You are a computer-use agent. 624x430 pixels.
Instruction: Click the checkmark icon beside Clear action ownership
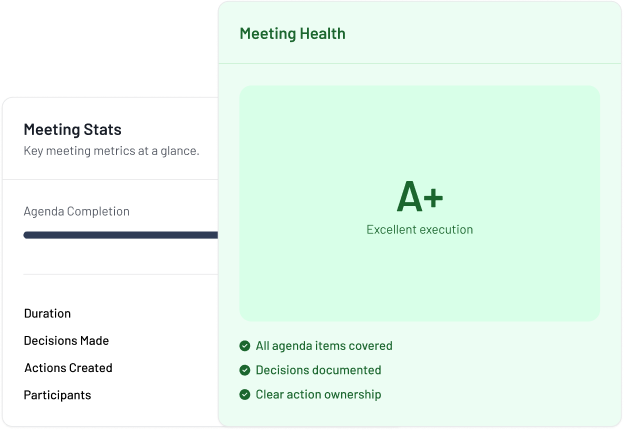coord(245,394)
